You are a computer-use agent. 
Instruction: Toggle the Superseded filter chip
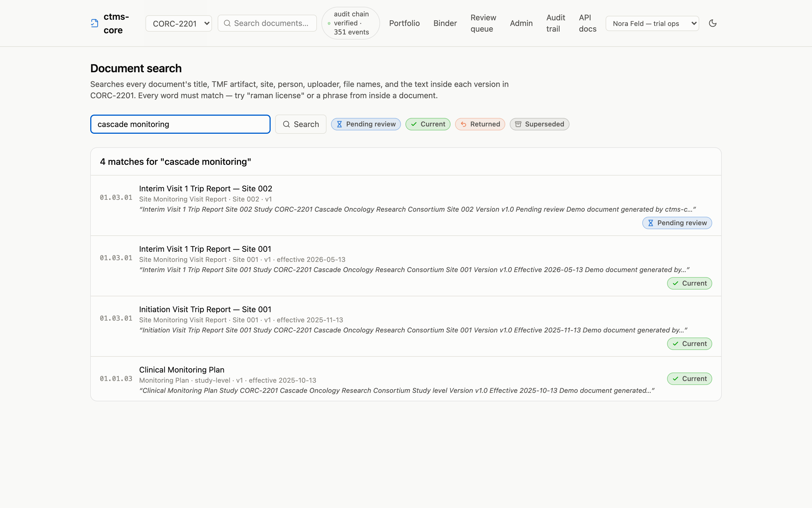point(539,124)
